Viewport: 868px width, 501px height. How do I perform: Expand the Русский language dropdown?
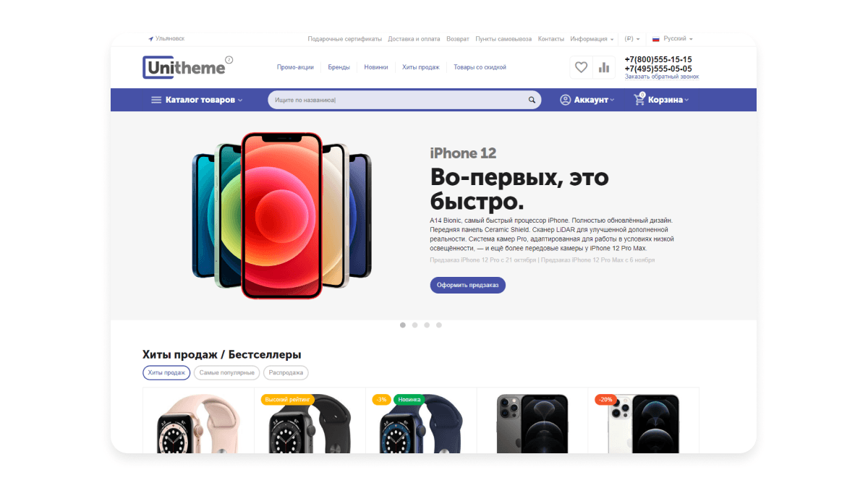click(673, 38)
